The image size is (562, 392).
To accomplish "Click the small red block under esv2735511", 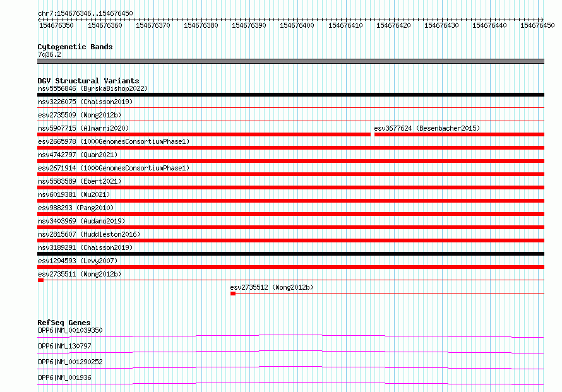I will click(40, 280).
